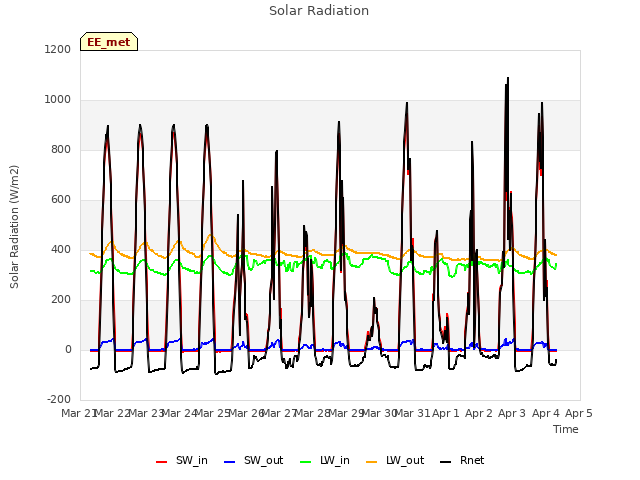Click the black Rnet legend swatch
The height and width of the screenshot is (480, 640).
pos(446,462)
